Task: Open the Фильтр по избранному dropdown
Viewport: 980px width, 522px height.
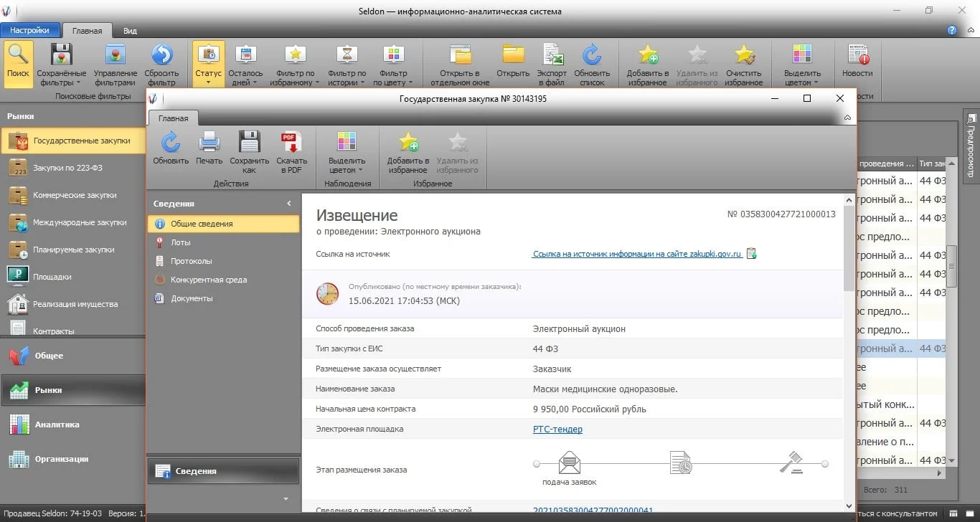Action: 295,64
